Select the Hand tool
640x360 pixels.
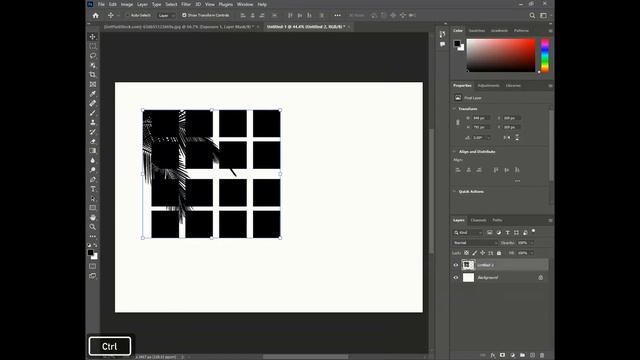point(93,217)
